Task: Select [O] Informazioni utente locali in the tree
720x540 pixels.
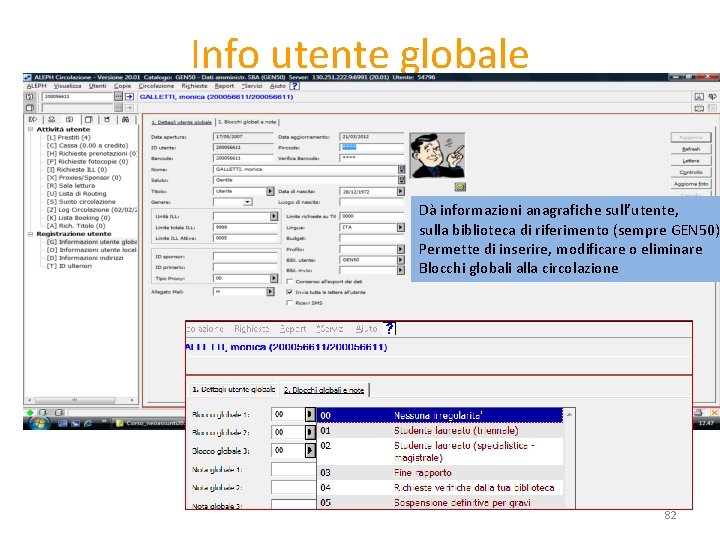Action: 91,250
